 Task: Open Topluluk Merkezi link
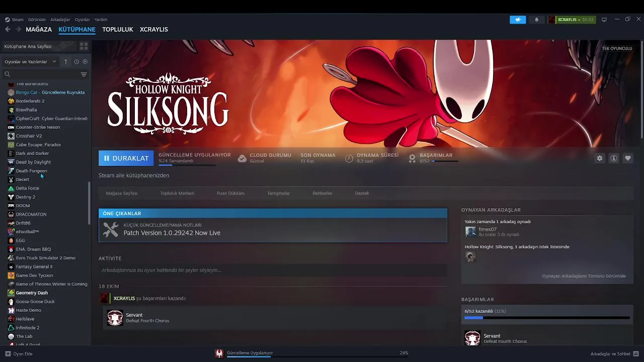pos(177,193)
